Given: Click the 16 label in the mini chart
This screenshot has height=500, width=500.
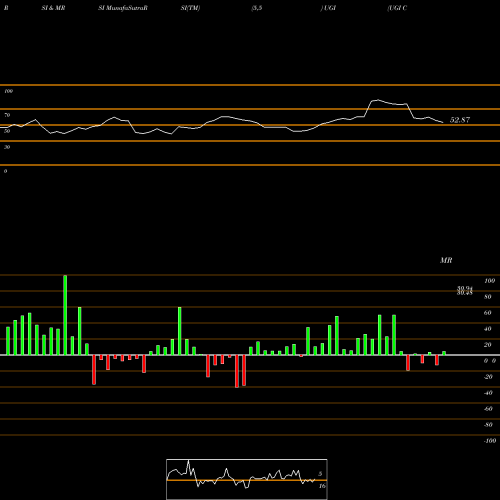Looking at the screenshot, I should pos(322,486).
